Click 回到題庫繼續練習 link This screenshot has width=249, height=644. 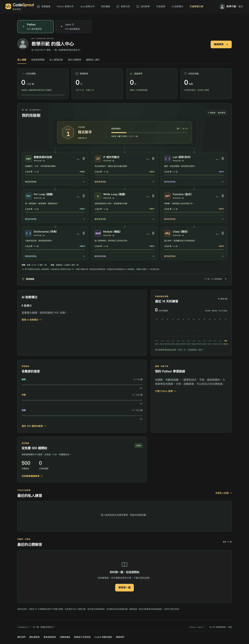[32, 476]
